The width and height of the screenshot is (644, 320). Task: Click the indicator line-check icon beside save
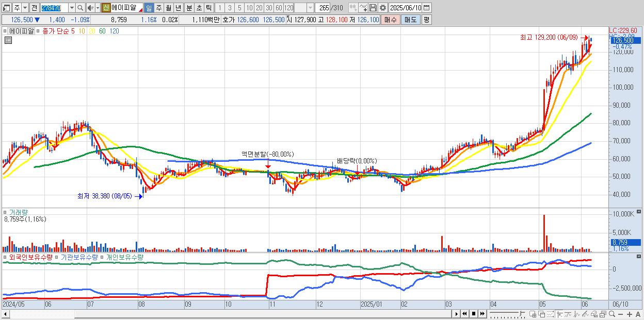tap(363, 8)
